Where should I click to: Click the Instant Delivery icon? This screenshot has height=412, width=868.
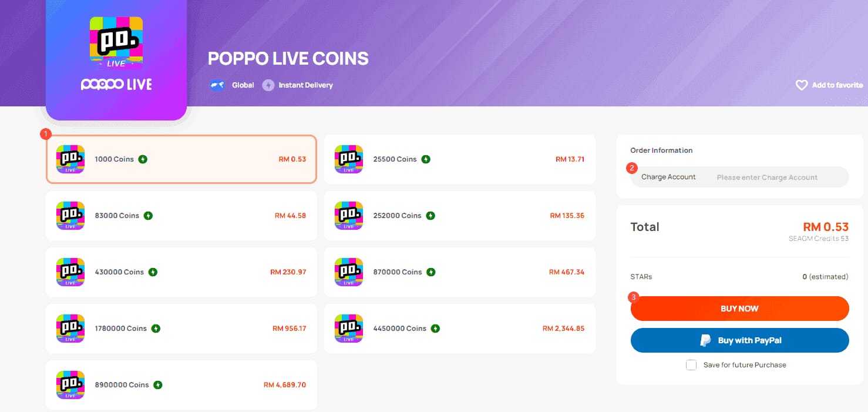(268, 85)
